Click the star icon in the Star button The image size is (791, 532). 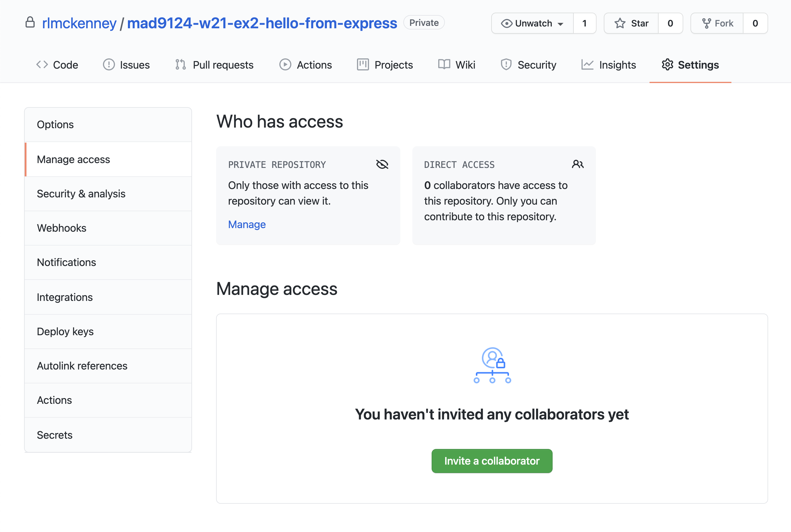tap(620, 23)
